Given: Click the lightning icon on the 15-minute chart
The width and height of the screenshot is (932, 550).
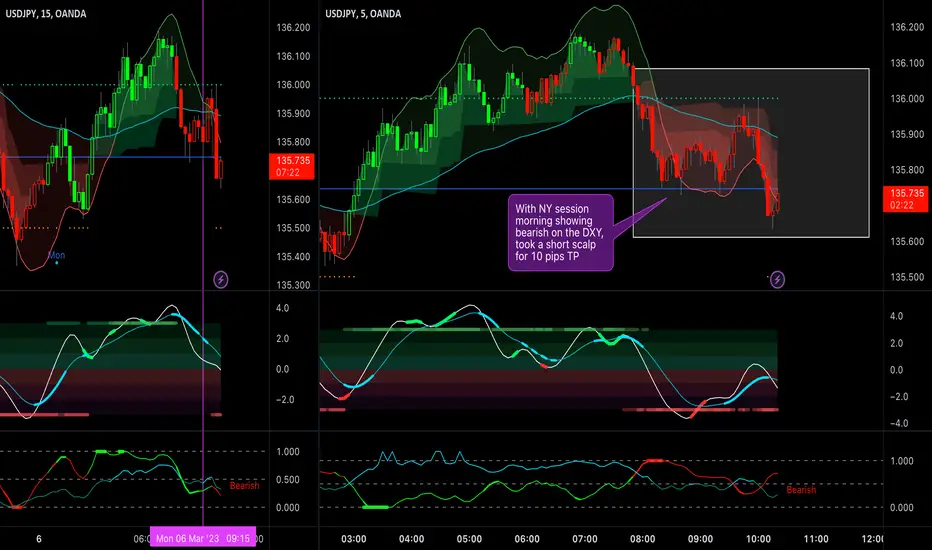Looking at the screenshot, I should pos(221,279).
